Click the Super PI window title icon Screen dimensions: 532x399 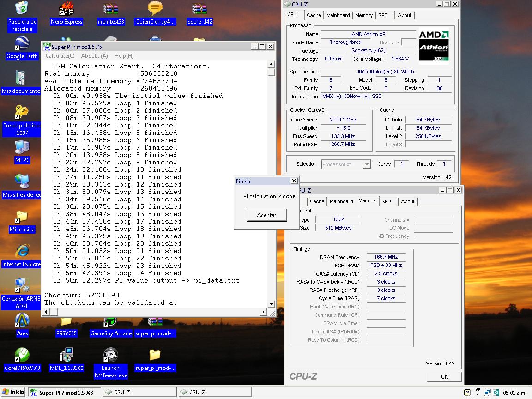click(47, 47)
